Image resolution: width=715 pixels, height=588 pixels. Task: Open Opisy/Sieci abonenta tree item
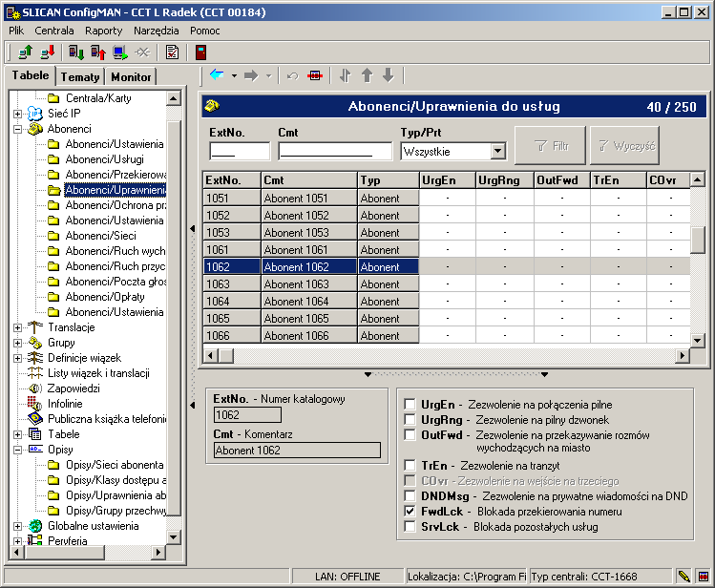coord(115,465)
